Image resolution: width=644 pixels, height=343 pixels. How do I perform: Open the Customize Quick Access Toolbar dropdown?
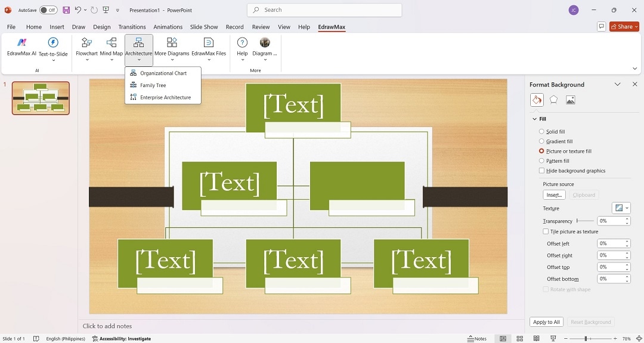118,10
